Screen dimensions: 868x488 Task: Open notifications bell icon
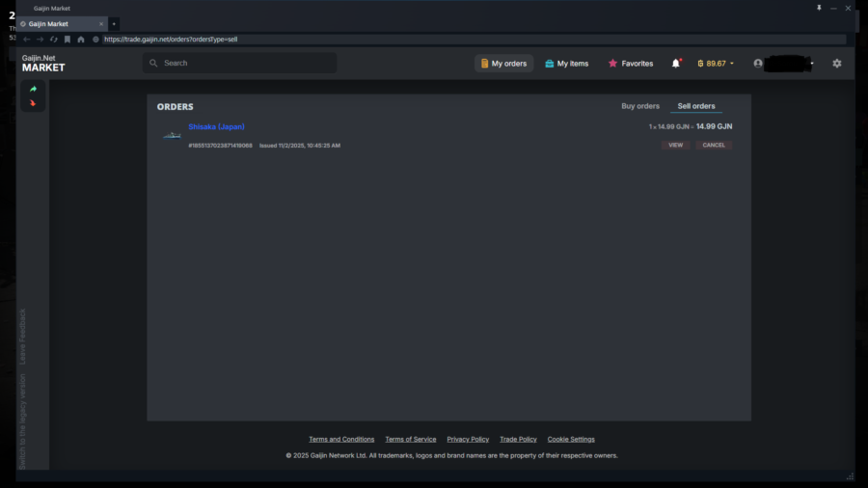click(676, 63)
